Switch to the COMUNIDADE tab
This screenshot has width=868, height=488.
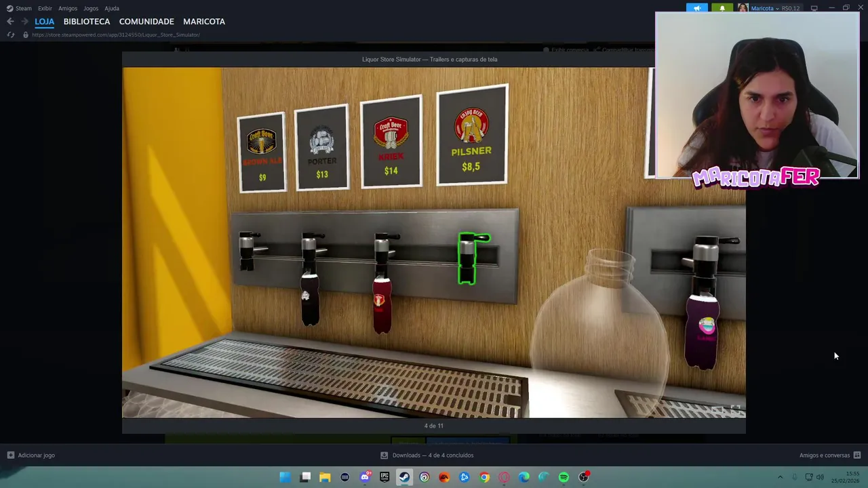coord(146,22)
